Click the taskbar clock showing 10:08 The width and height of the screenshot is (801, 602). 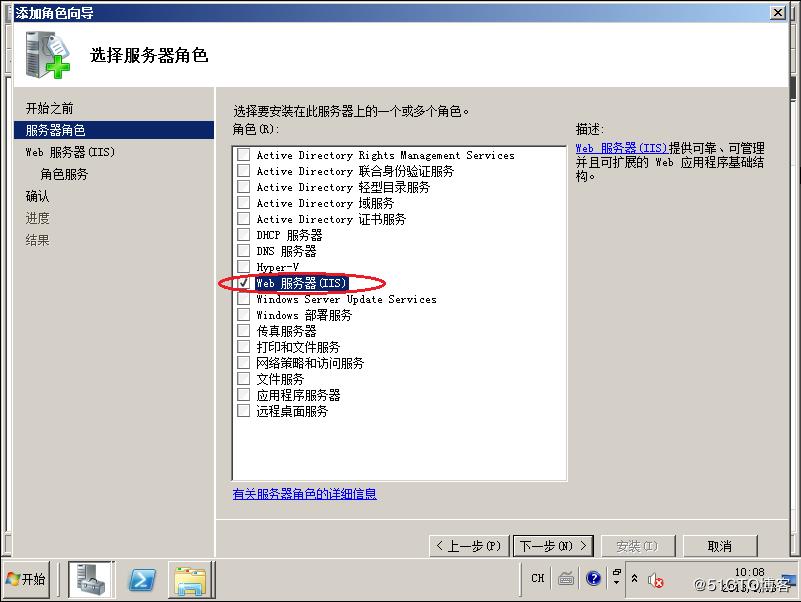(749, 572)
